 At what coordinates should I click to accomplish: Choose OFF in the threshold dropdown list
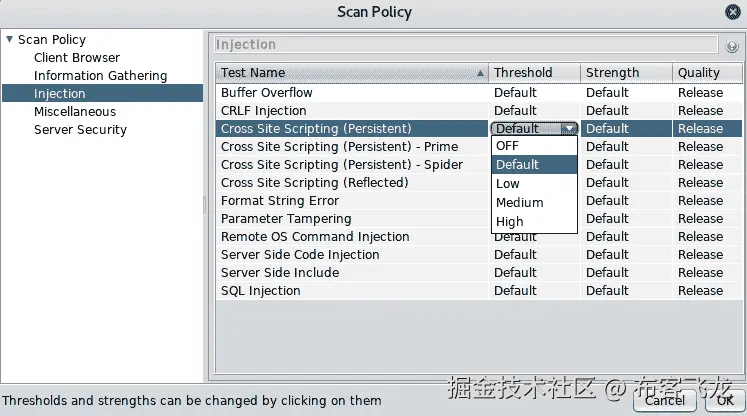(508, 146)
